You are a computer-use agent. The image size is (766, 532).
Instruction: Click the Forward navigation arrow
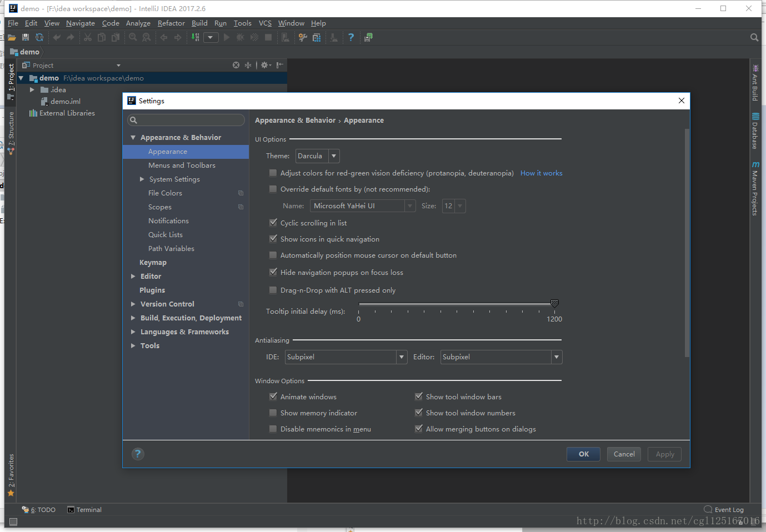178,37
